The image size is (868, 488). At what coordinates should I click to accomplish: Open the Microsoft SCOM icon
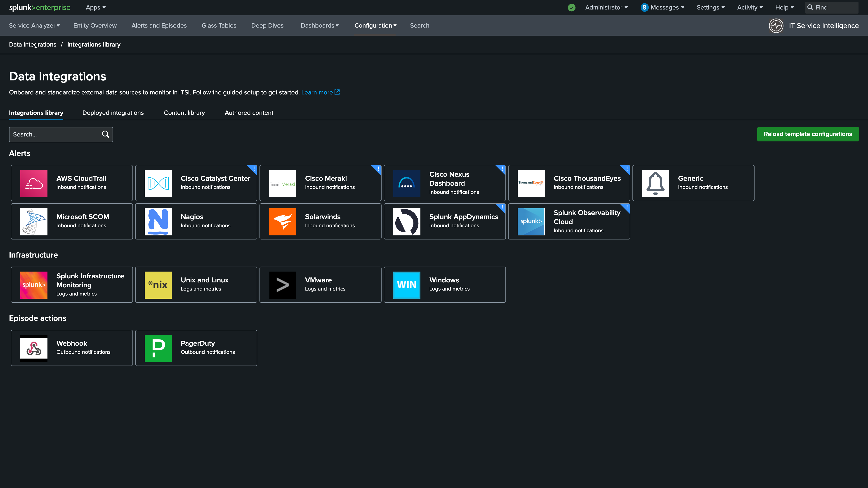pos(34,222)
